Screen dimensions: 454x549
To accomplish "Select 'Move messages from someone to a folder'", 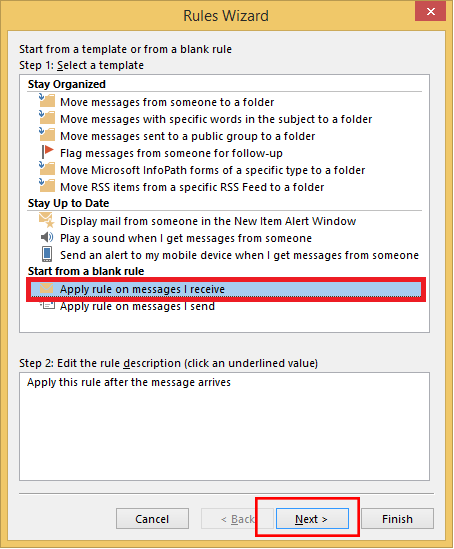I will (x=167, y=102).
